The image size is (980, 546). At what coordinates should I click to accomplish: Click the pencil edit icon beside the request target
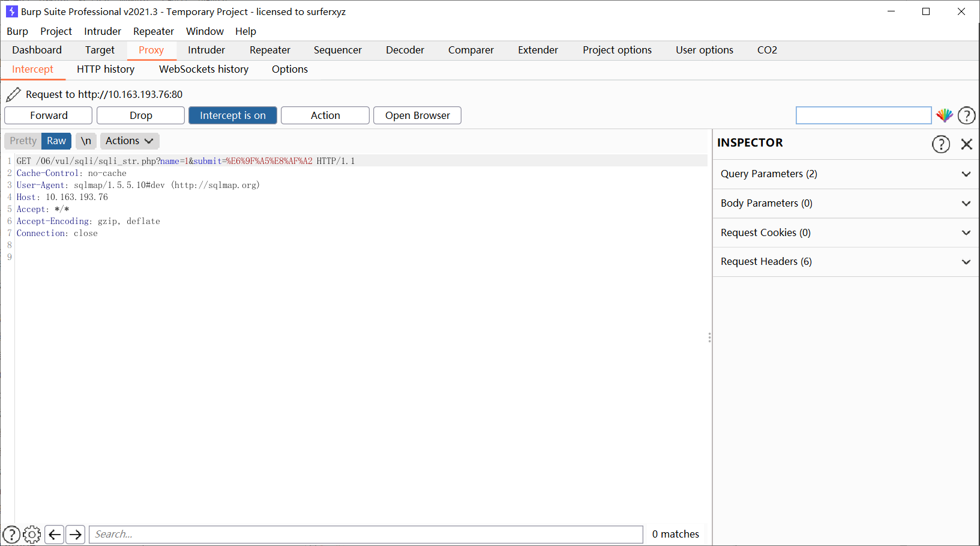click(x=13, y=94)
